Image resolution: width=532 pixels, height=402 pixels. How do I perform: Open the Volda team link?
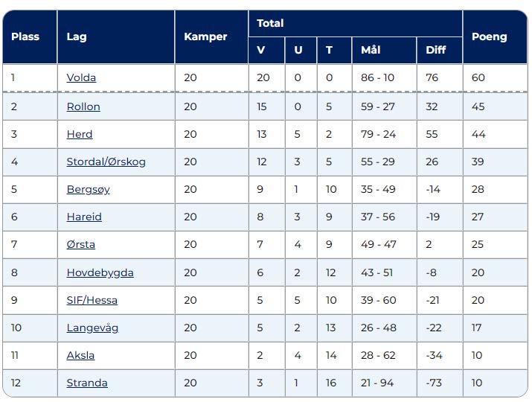pos(81,77)
